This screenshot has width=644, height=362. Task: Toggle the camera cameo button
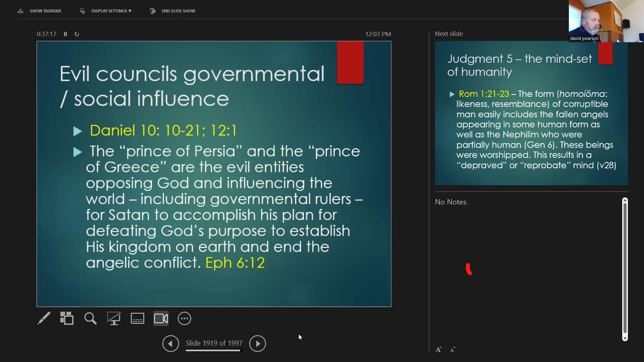[161, 318]
